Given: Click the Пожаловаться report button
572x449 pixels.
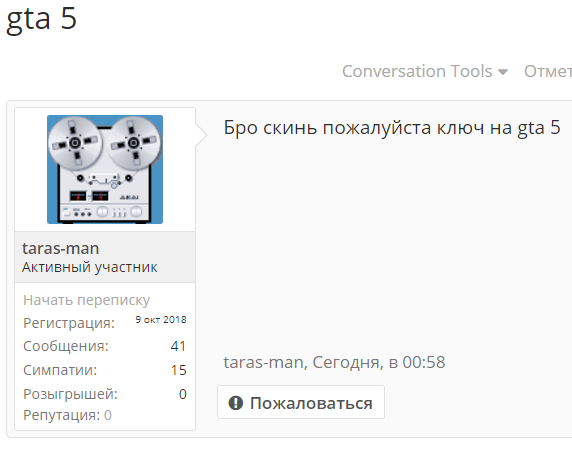Looking at the screenshot, I should (301, 402).
